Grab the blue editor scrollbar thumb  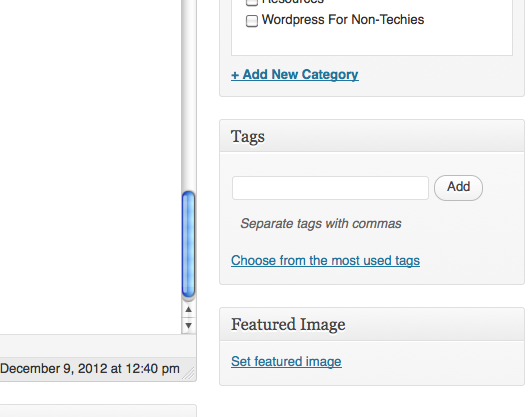click(x=188, y=244)
